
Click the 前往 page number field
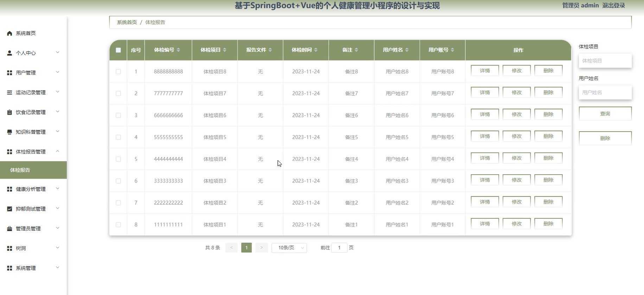pos(339,248)
